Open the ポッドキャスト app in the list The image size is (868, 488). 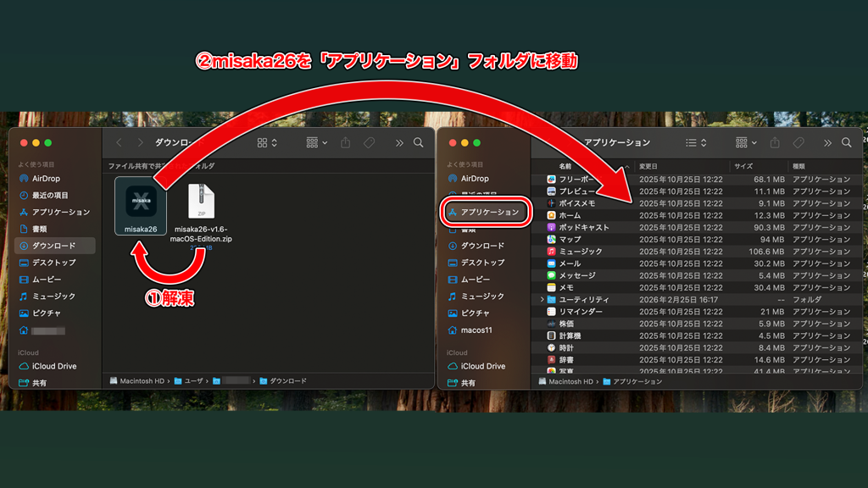[x=583, y=227]
